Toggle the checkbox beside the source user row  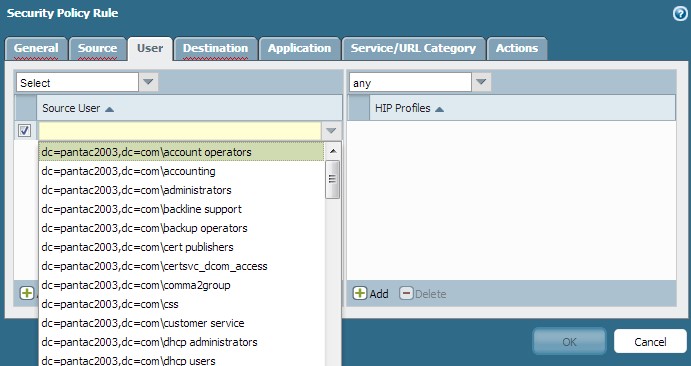pyautogui.click(x=24, y=130)
